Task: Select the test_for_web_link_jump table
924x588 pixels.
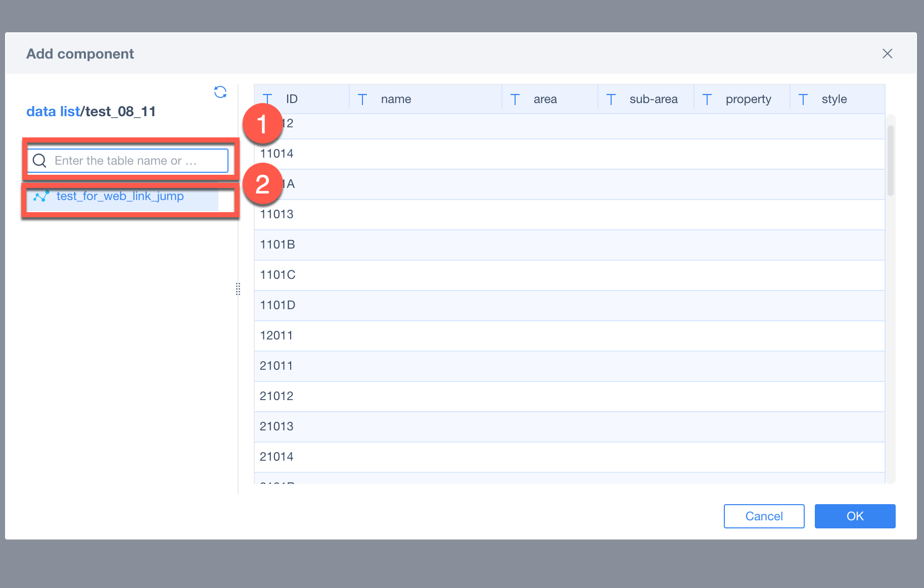Action: (122, 196)
